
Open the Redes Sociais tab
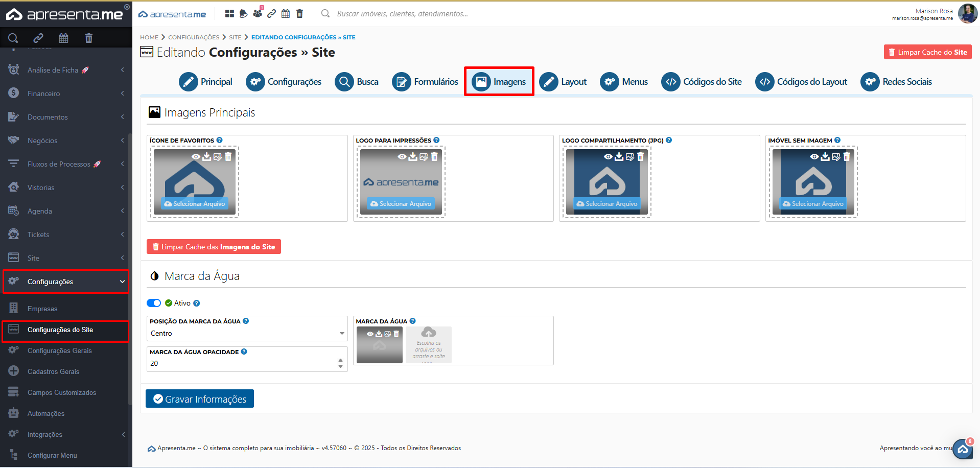(x=896, y=82)
